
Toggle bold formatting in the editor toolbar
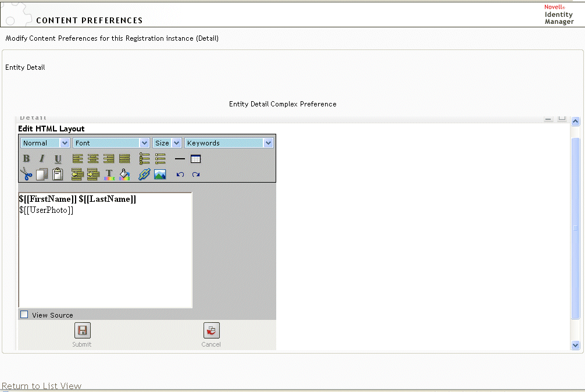click(x=26, y=159)
